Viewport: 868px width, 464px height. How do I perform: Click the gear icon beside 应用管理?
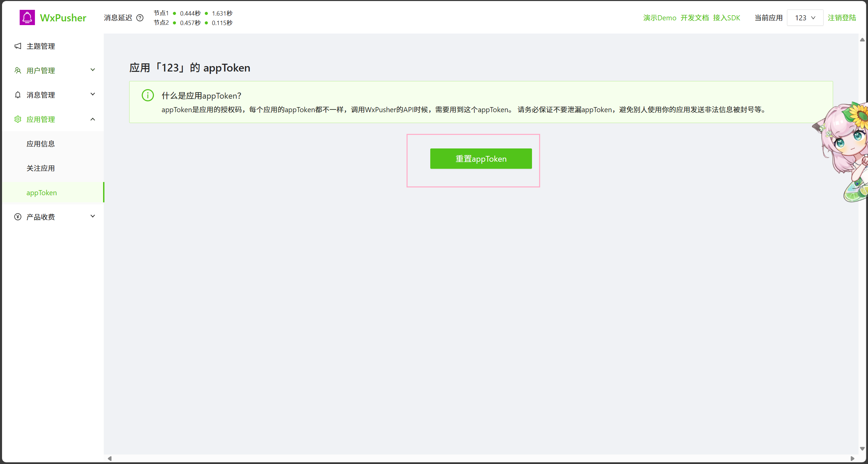(x=18, y=119)
